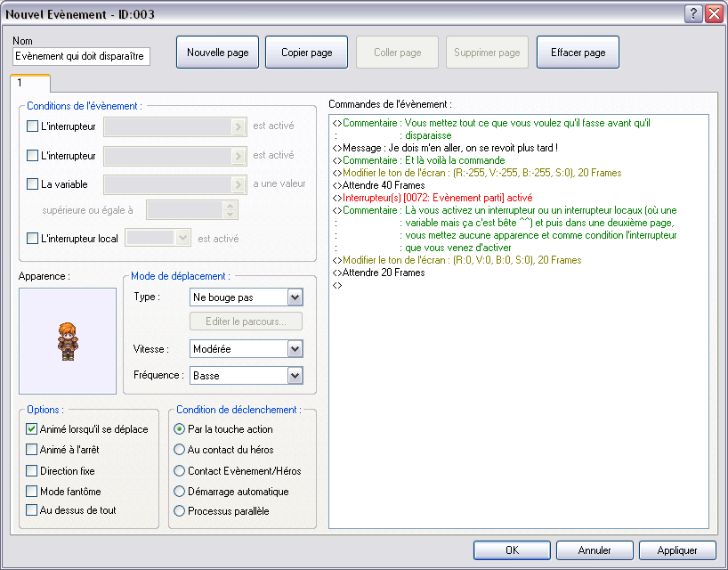
Task: Click the La variable selector arrow
Action: tap(239, 185)
